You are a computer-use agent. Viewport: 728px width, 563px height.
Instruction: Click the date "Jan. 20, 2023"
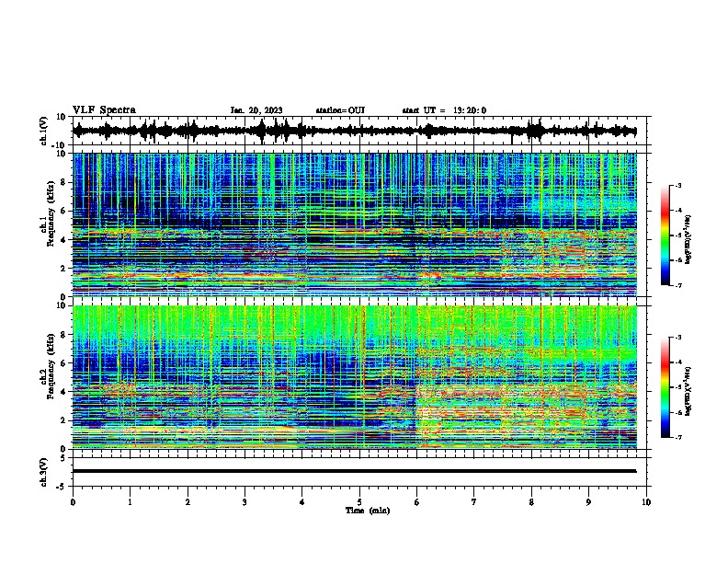(x=256, y=110)
